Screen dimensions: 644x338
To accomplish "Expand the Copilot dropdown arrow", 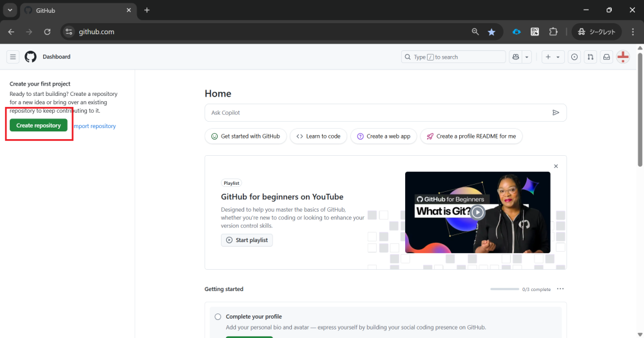I will pyautogui.click(x=527, y=57).
